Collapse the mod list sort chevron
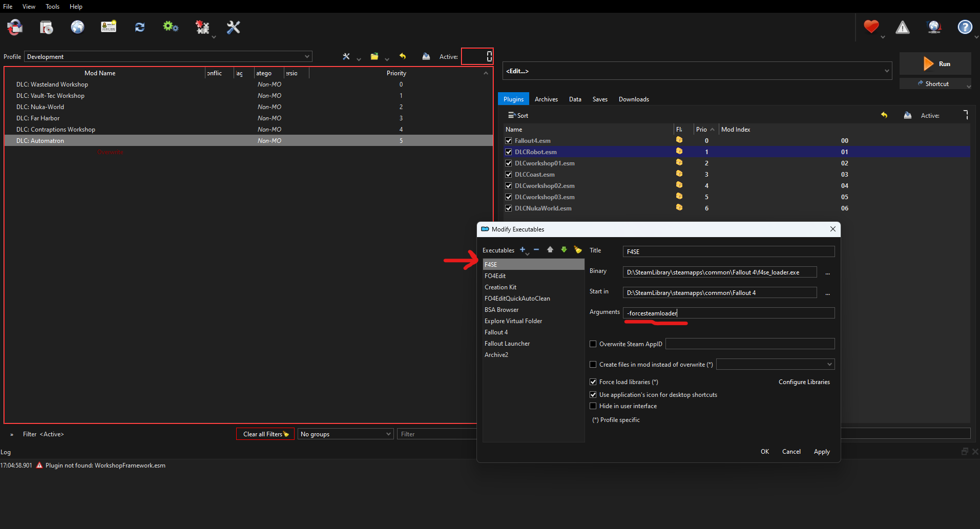980x529 pixels. coord(486,73)
